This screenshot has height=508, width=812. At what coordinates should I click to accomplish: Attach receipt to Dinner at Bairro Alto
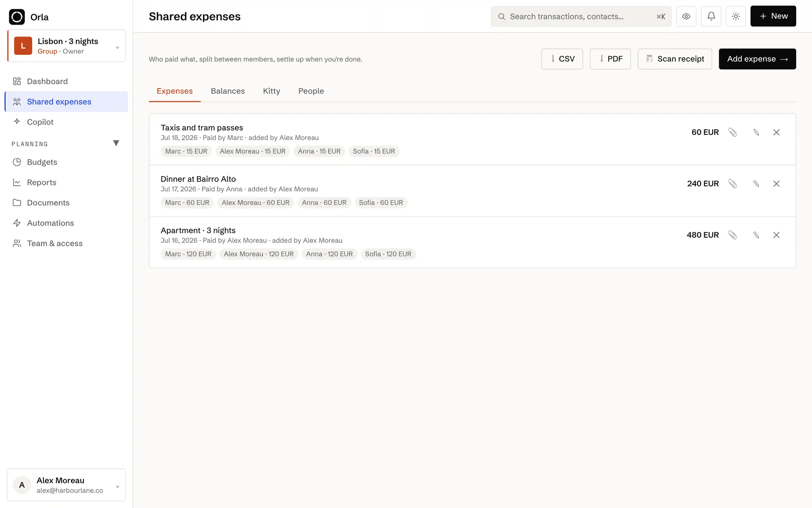click(x=733, y=183)
